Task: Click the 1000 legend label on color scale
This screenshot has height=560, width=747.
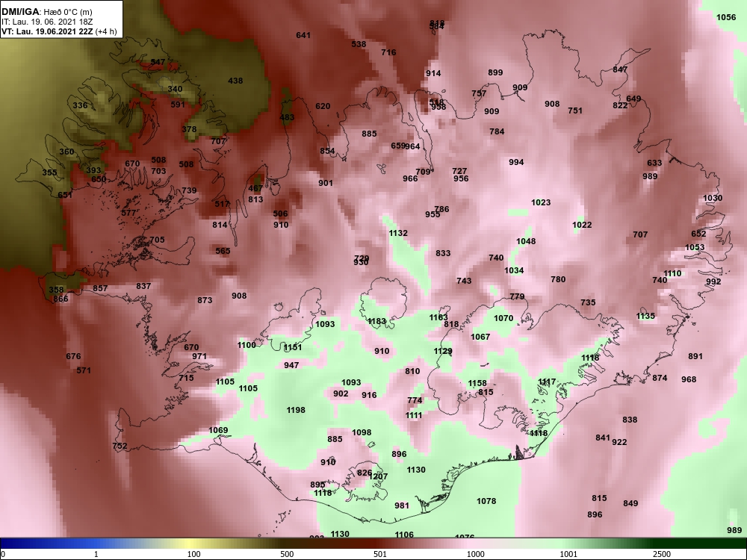Action: [475, 554]
